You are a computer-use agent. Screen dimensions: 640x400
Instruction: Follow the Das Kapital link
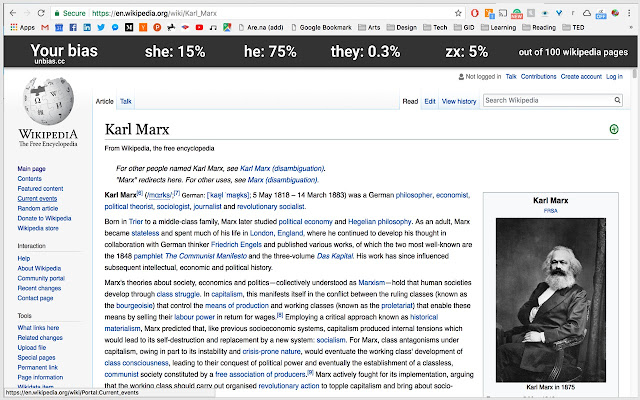pos(335,256)
